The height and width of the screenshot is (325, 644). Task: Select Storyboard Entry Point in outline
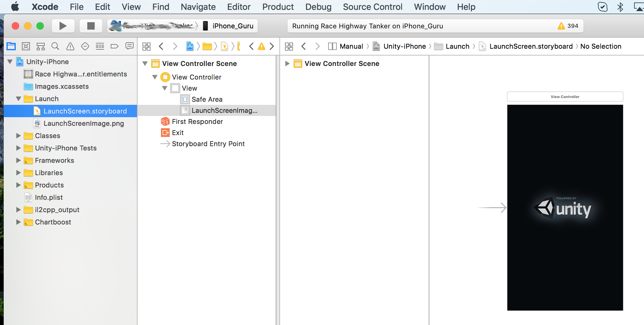click(207, 144)
